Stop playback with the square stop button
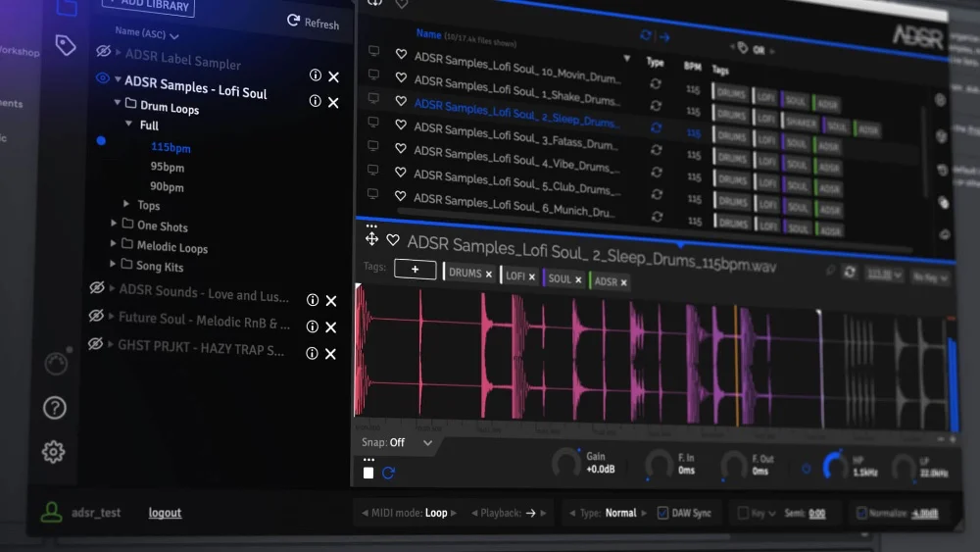Image resolution: width=980 pixels, height=552 pixels. (368, 474)
